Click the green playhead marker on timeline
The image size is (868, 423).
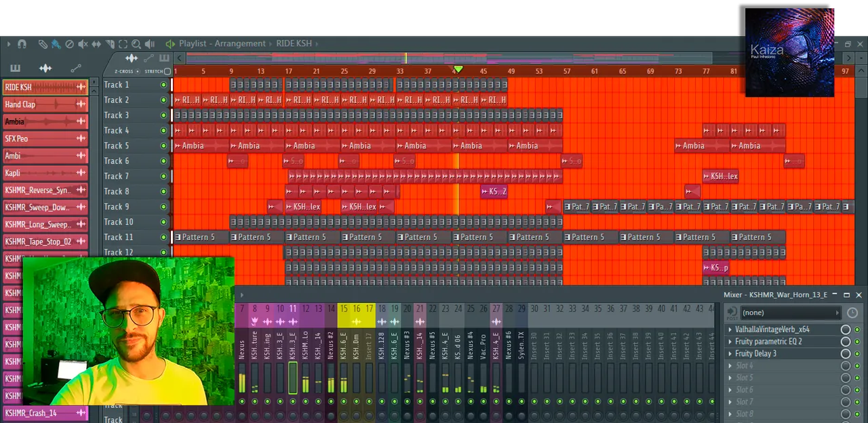[x=458, y=69]
